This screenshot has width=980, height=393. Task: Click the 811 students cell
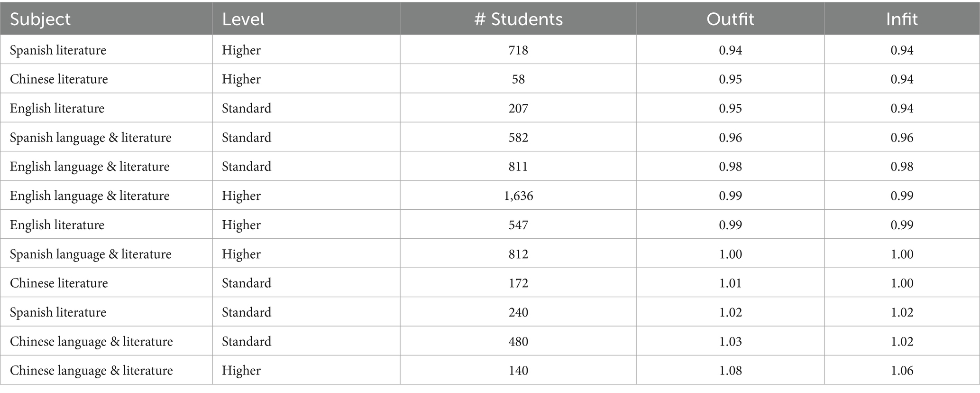(x=518, y=167)
